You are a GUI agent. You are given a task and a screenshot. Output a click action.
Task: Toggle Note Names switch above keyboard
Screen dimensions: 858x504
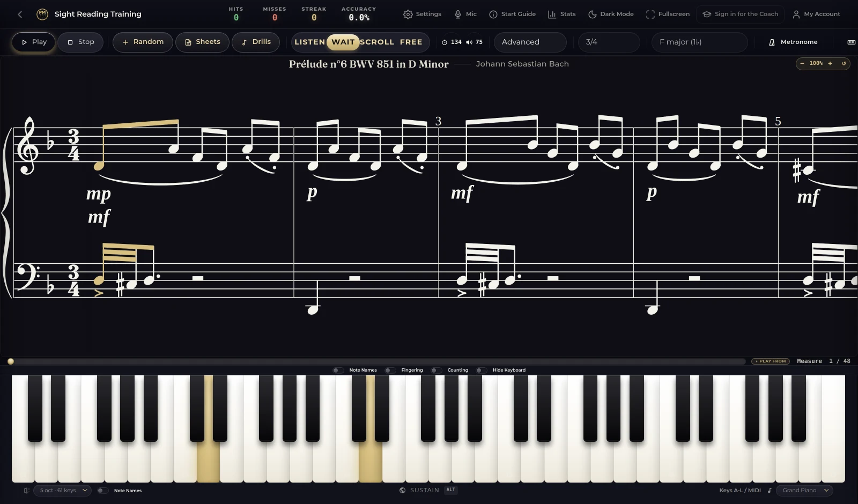338,370
